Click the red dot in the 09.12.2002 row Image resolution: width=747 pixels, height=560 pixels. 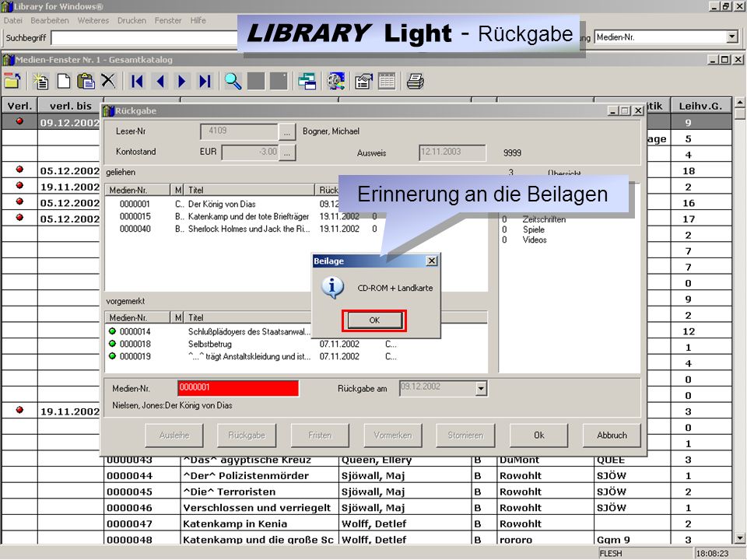[x=19, y=121]
